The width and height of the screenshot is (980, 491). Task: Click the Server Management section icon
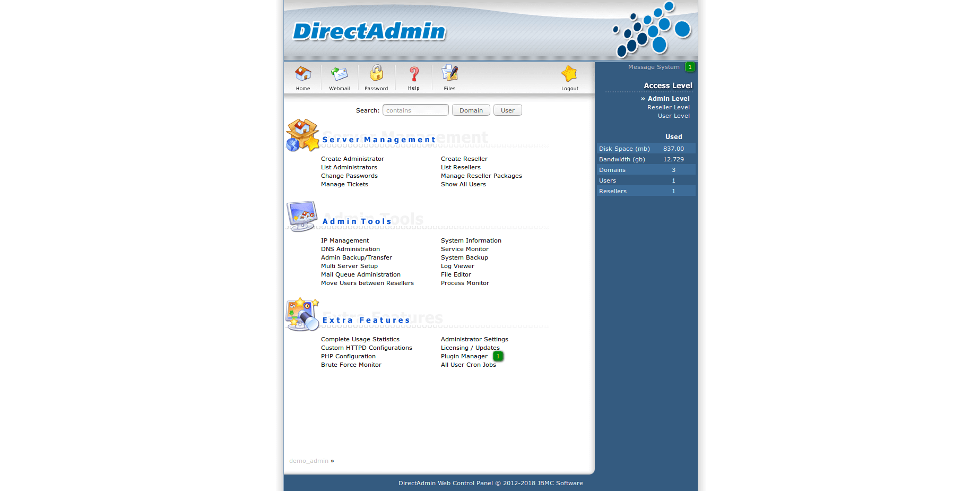click(x=303, y=135)
